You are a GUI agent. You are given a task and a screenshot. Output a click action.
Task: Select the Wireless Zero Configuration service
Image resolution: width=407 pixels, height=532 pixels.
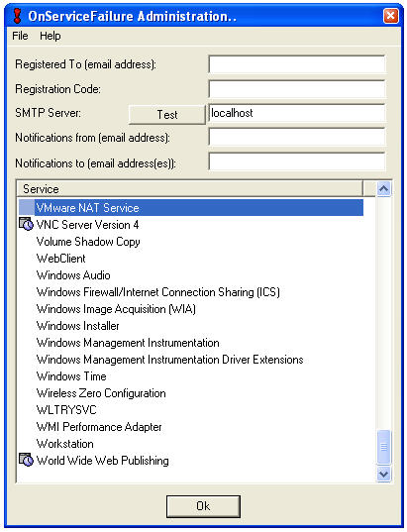(x=101, y=393)
